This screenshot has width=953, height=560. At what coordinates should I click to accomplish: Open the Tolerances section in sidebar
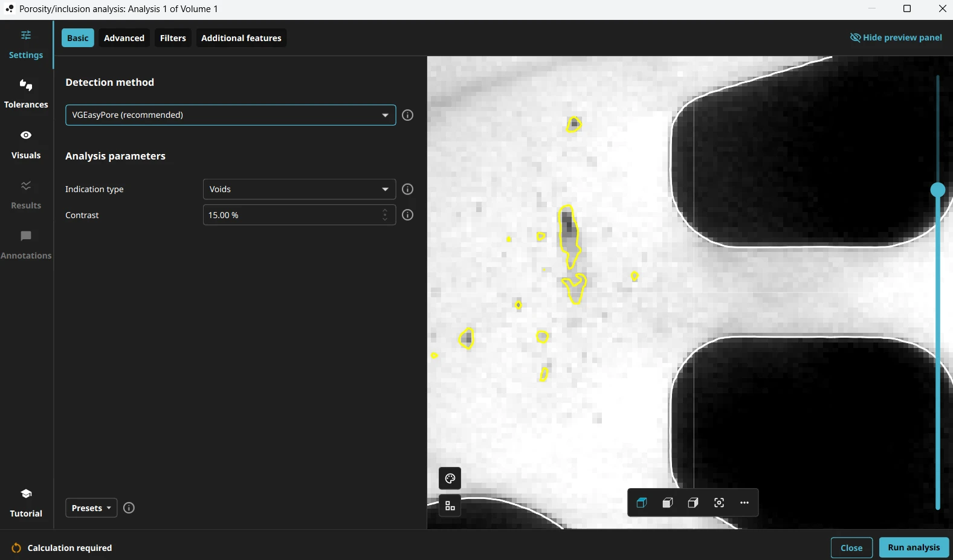pyautogui.click(x=26, y=94)
